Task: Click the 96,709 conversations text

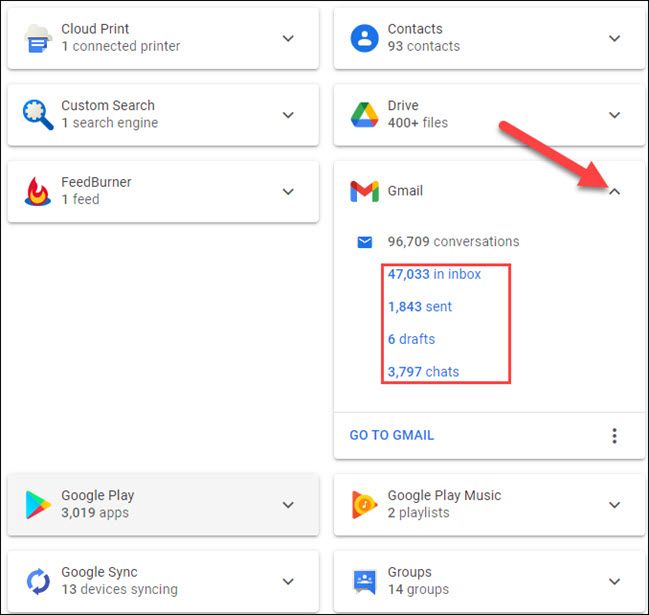Action: pos(453,241)
